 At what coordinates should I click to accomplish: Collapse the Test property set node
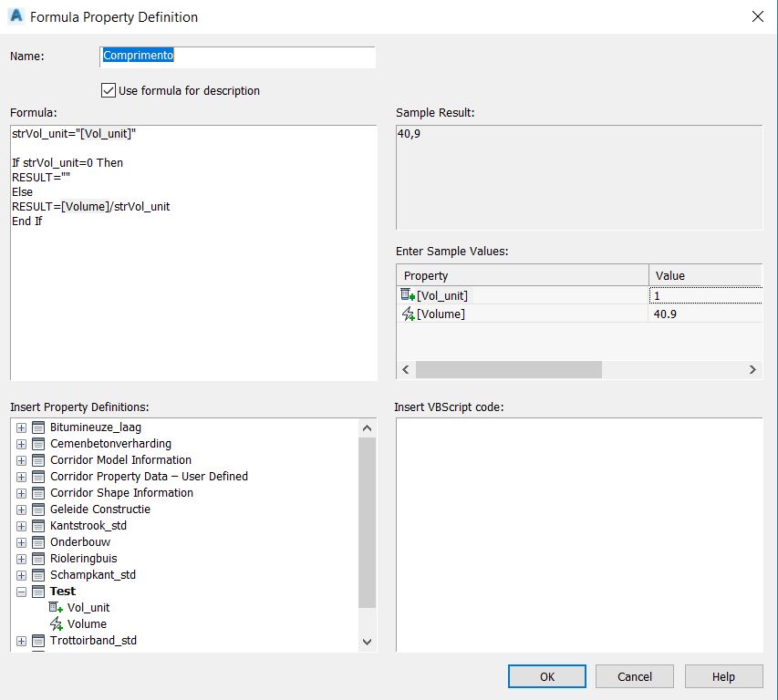[21, 592]
